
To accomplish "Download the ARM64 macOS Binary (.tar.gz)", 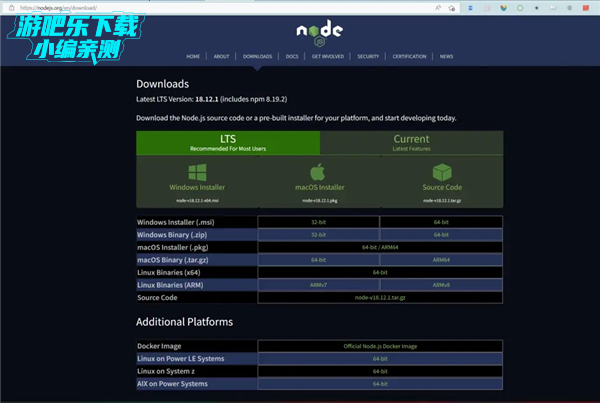I will pos(441,259).
